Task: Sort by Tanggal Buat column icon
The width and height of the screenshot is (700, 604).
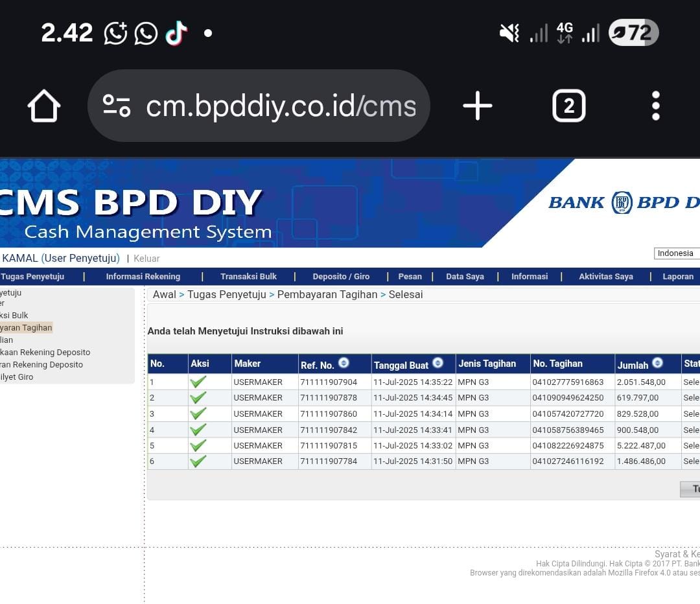Action: pyautogui.click(x=437, y=363)
